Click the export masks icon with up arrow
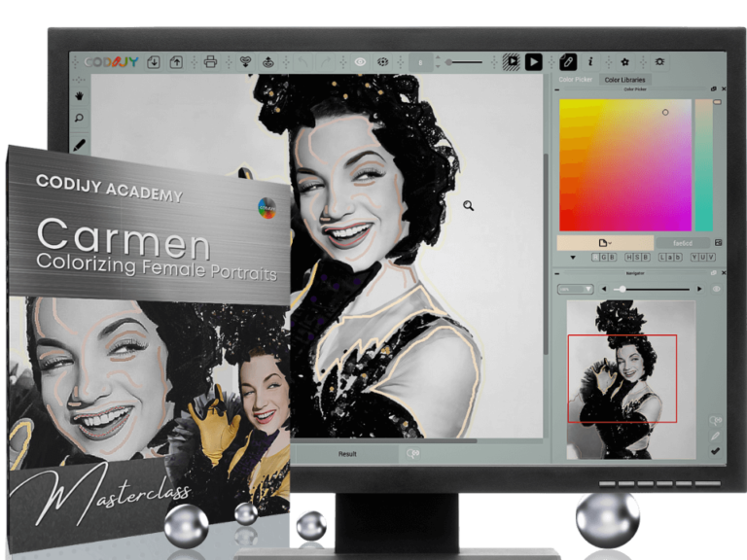 268,62
